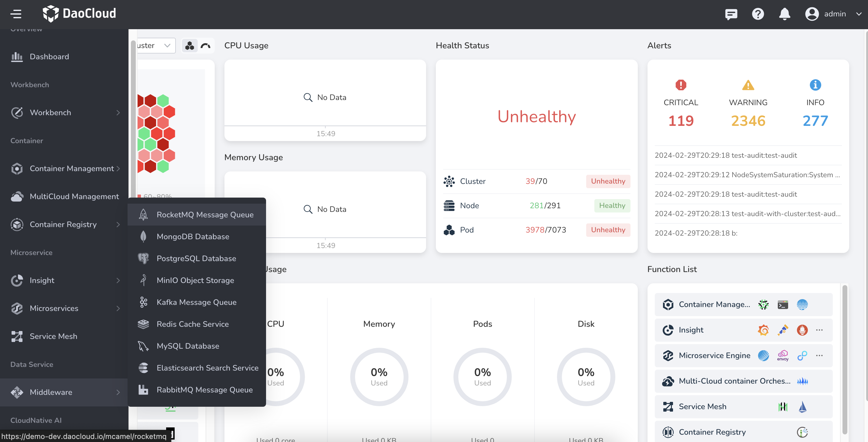Switch to gauge dashboard view
Image resolution: width=868 pixels, height=442 pixels.
point(206,46)
